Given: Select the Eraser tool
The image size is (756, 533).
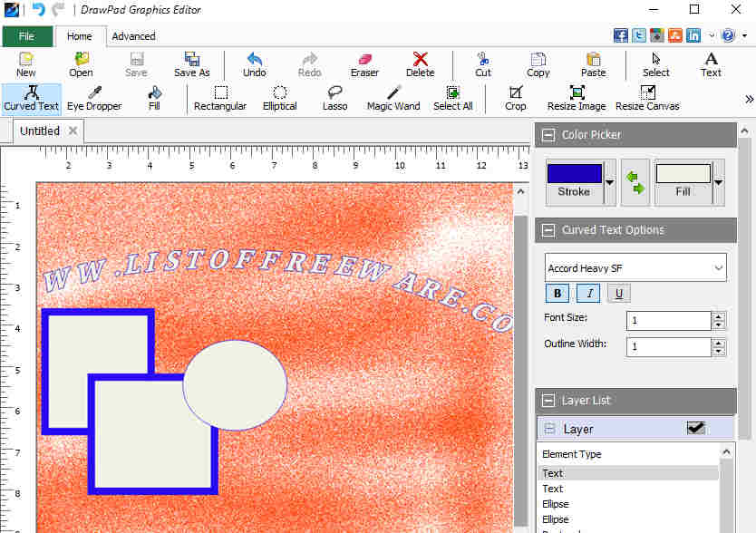Looking at the screenshot, I should (364, 64).
